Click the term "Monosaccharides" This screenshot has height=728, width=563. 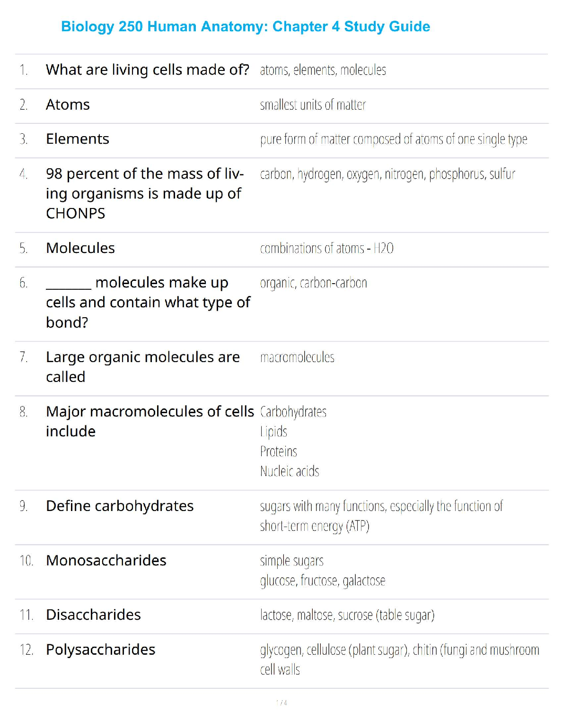(x=106, y=561)
